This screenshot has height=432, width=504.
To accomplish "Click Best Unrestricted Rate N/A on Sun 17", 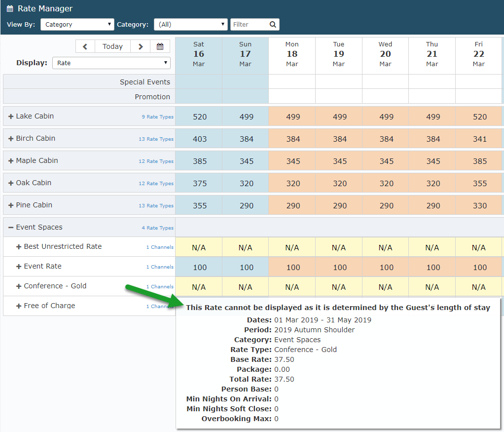I will pyautogui.click(x=245, y=247).
